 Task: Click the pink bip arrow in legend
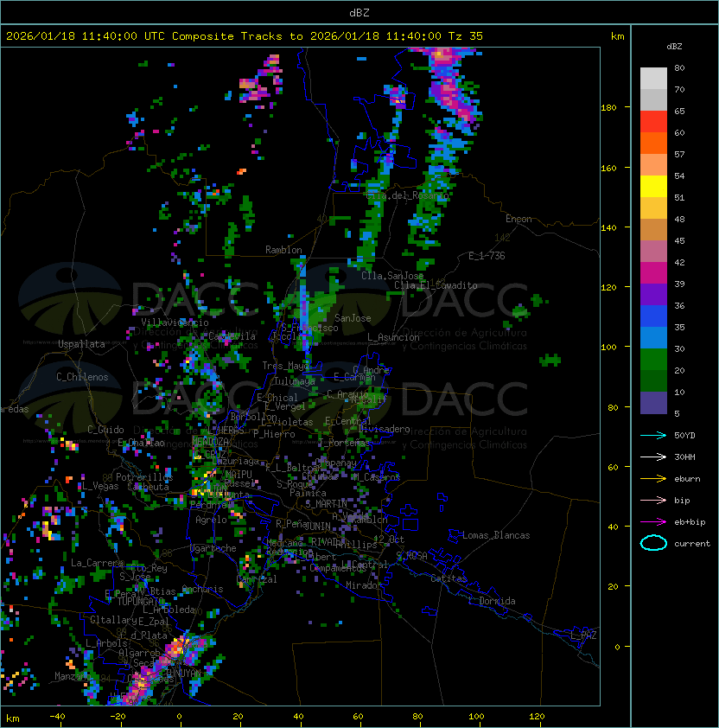click(653, 500)
